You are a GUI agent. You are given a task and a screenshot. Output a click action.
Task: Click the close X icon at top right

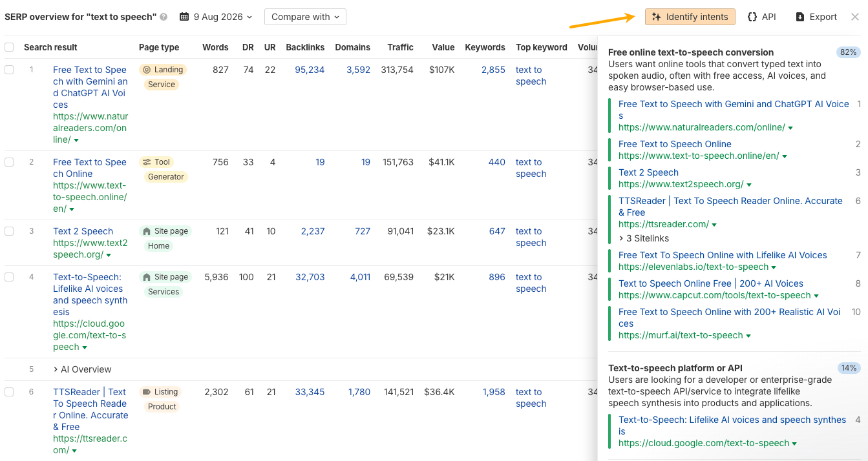855,17
